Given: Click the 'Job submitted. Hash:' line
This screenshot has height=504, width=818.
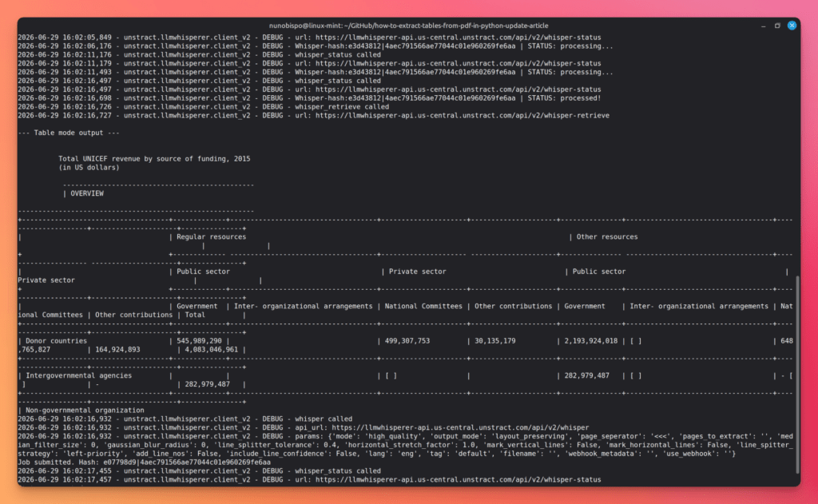Looking at the screenshot, I should (145, 462).
